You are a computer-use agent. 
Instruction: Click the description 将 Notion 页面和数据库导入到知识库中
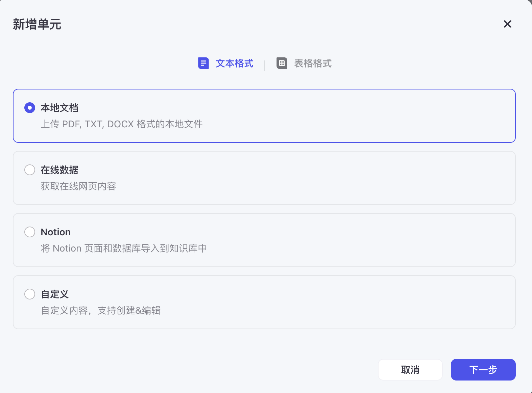pyautogui.click(x=124, y=248)
